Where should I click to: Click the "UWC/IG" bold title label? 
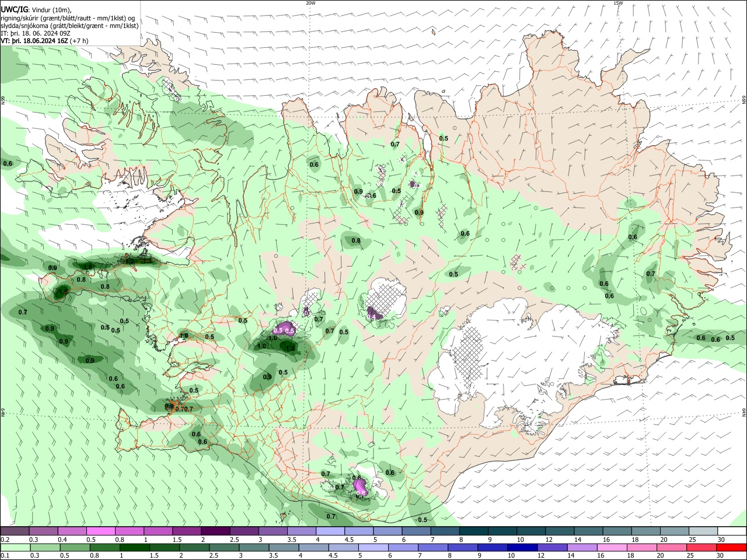coord(14,10)
